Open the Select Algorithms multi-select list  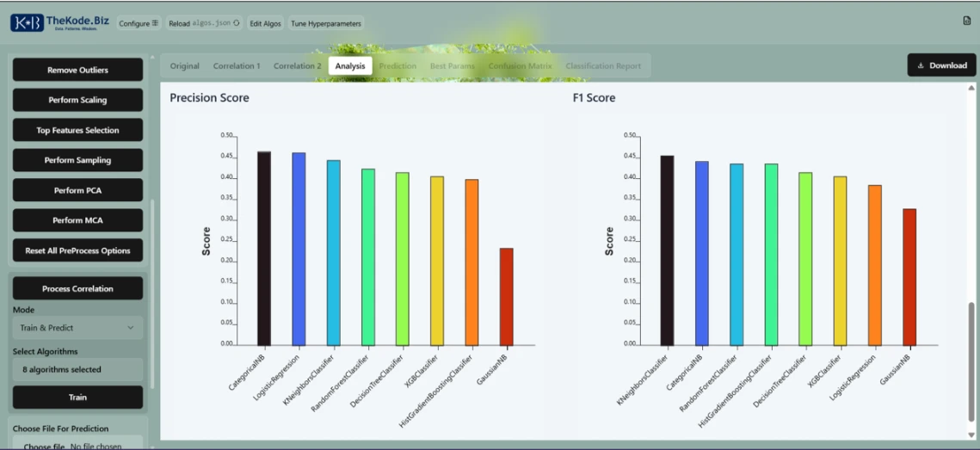pos(77,369)
